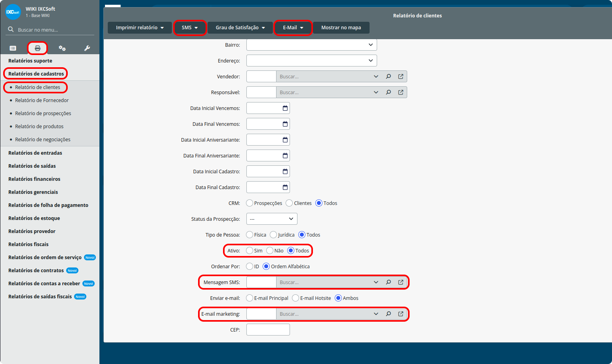
Task: Open the Imprimir relatório dropdown
Action: 140,28
